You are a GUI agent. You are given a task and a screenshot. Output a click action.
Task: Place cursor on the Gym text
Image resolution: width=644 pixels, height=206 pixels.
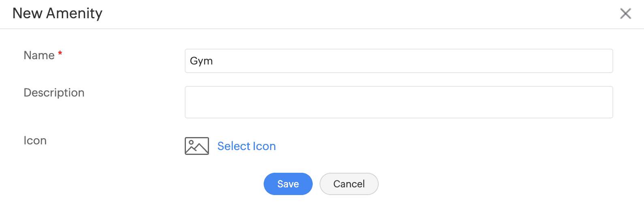(x=201, y=61)
